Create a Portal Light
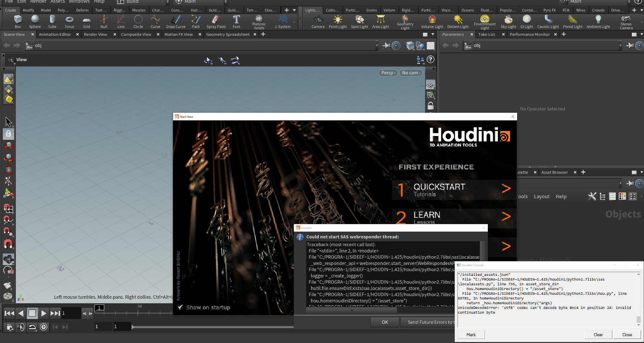644x343 pixels. click(573, 22)
